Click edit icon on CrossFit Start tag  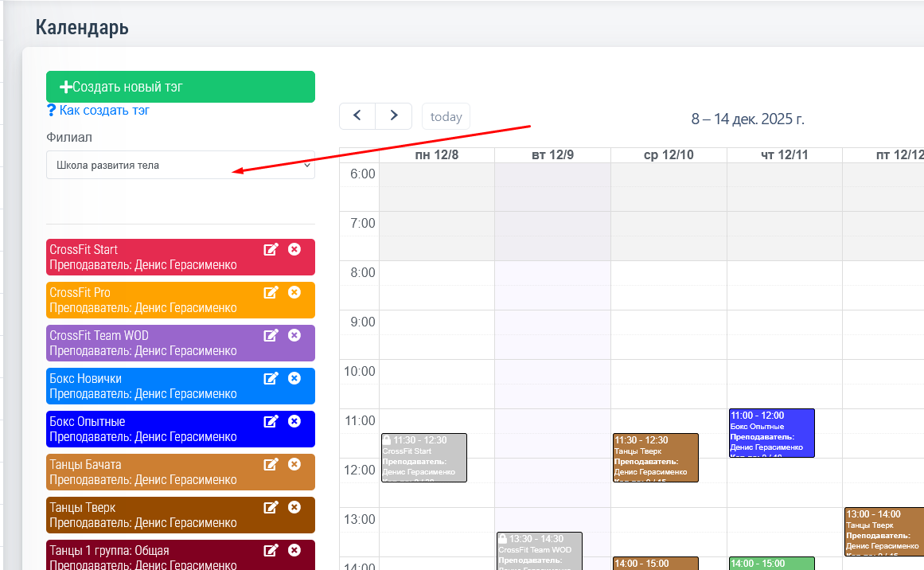pos(271,250)
